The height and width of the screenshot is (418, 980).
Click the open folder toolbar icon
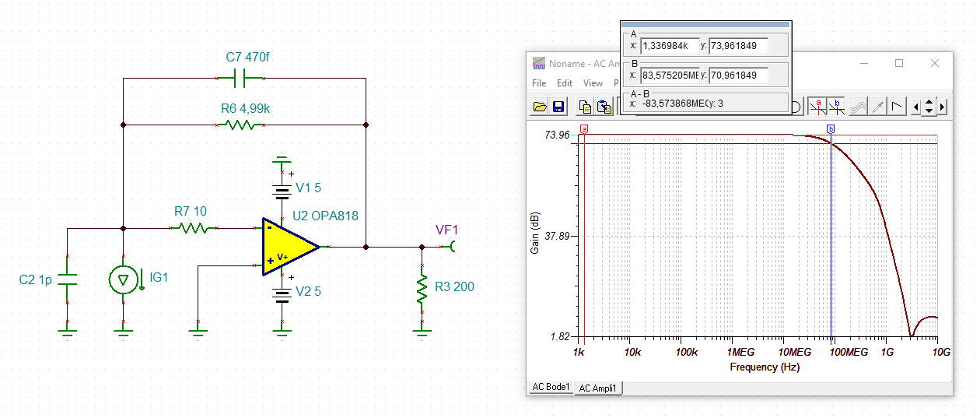(x=540, y=107)
